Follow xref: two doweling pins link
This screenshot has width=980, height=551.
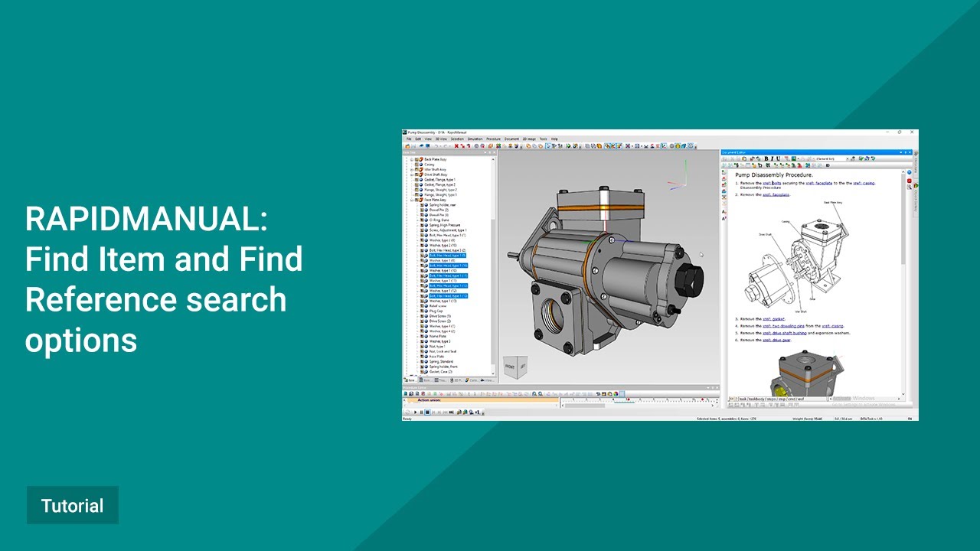[x=783, y=326]
